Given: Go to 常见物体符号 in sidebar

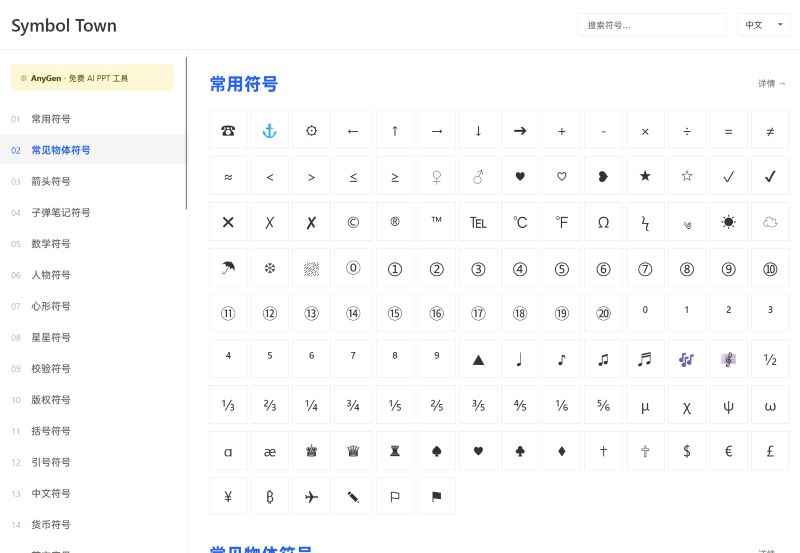Looking at the screenshot, I should click(x=93, y=150).
